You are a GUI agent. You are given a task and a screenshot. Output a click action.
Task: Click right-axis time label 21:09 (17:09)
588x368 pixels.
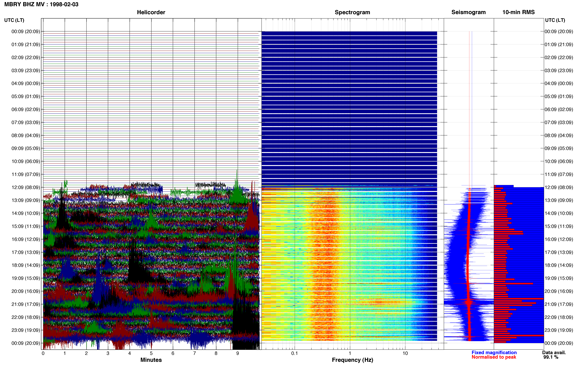point(559,304)
